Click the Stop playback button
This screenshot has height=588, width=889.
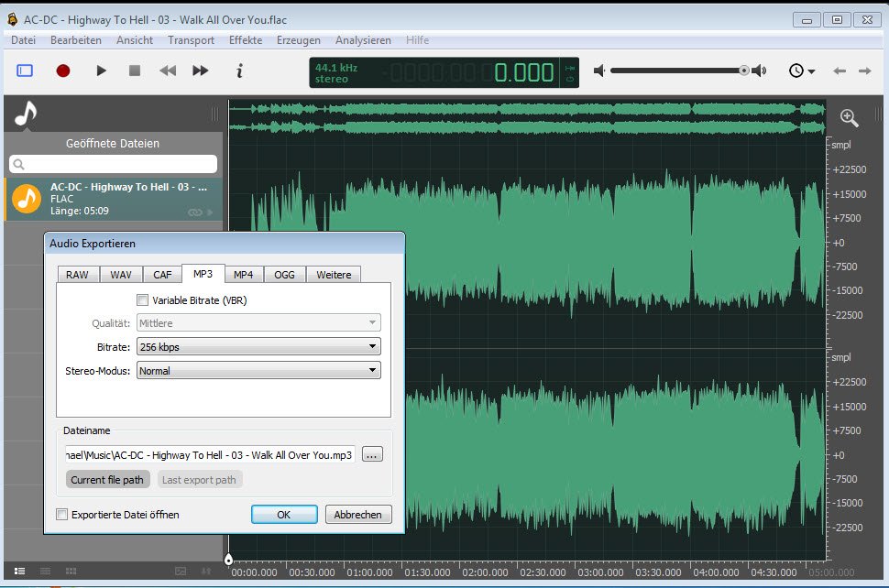click(x=135, y=71)
